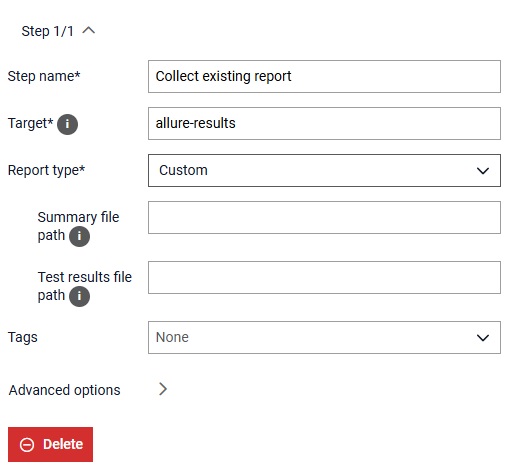Select the Custom value in Report type

click(183, 170)
